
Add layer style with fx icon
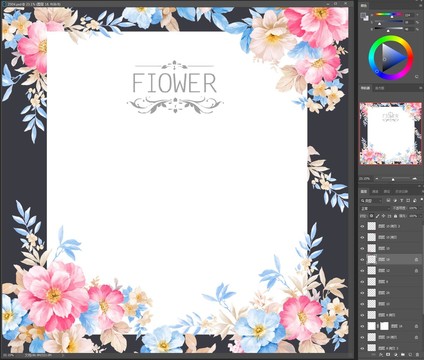pos(381,354)
